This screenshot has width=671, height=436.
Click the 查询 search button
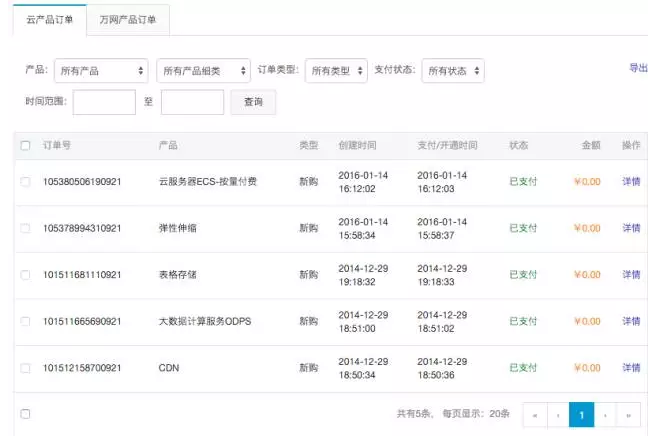pos(253,102)
